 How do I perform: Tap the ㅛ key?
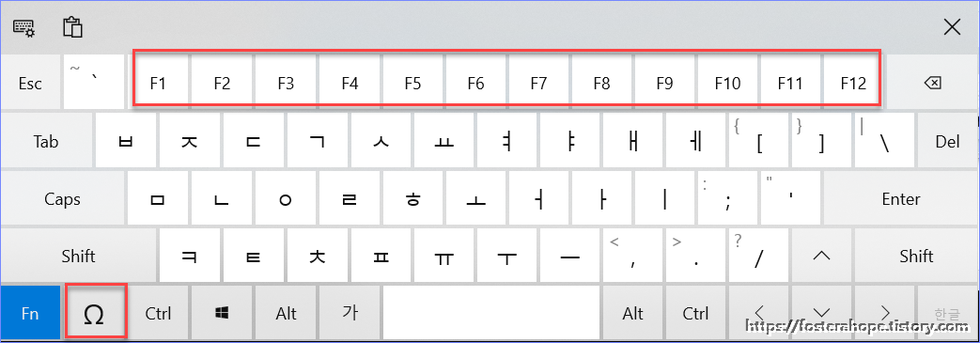coord(443,142)
